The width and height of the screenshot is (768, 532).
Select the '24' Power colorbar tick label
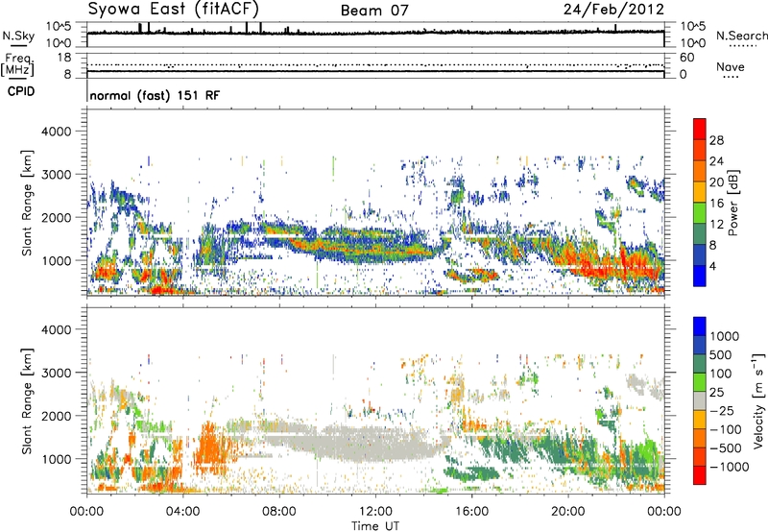716,161
